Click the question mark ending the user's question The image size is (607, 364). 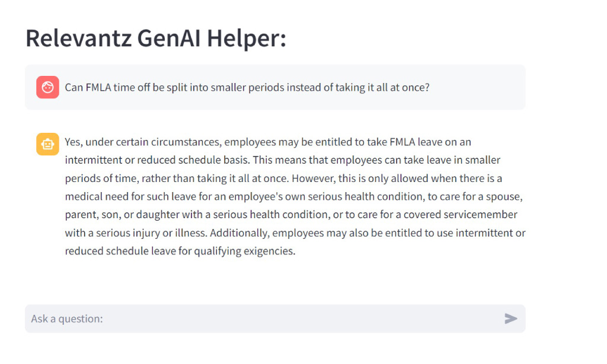pyautogui.click(x=427, y=87)
